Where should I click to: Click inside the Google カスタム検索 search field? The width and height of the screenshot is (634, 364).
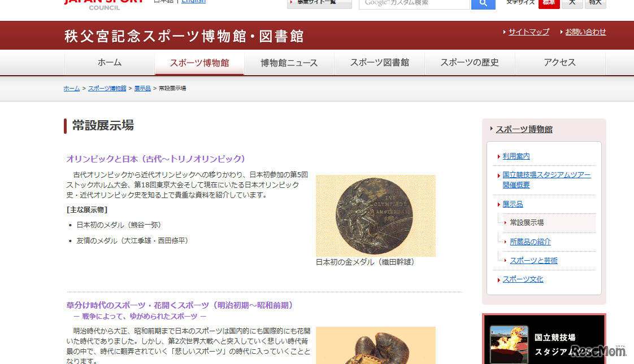pos(414,4)
